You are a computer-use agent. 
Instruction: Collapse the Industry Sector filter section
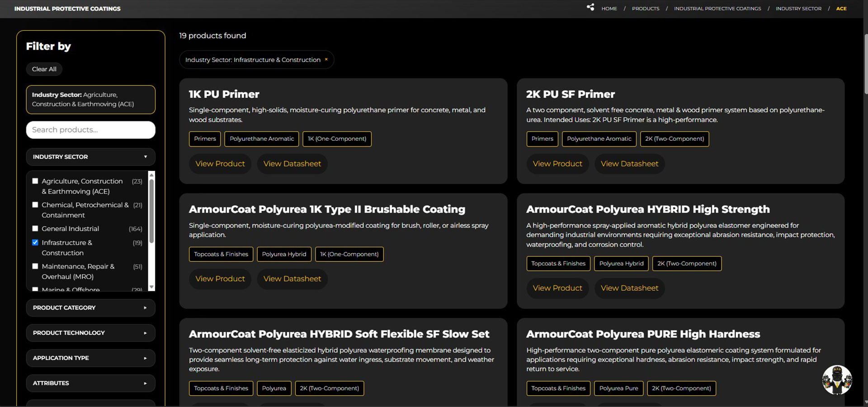point(90,157)
